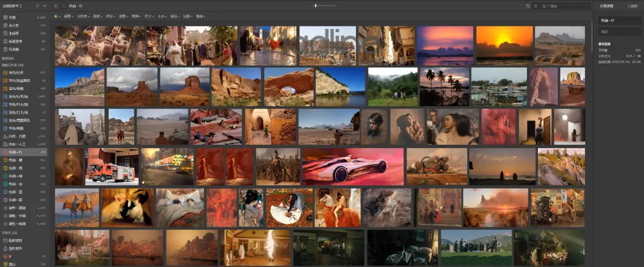This screenshot has width=644, height=267.
Task: Click the switch library arrows icon
Action: 38,6
